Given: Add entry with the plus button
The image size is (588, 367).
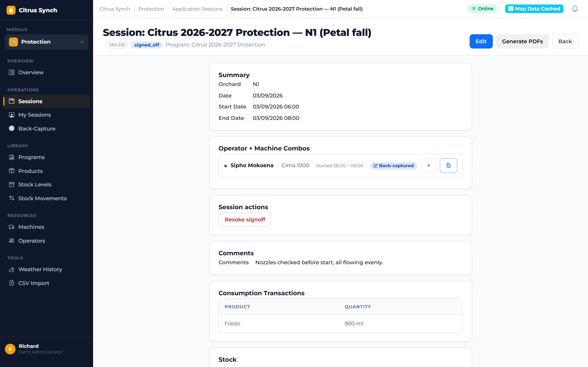Looking at the screenshot, I should (429, 166).
